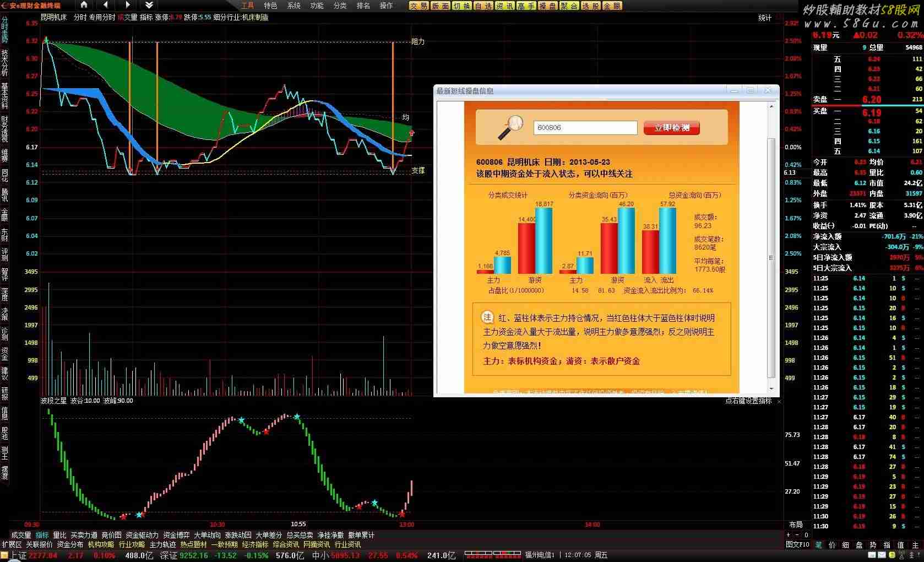924x562 pixels.
Task: Click the stock code input field
Action: (x=585, y=127)
